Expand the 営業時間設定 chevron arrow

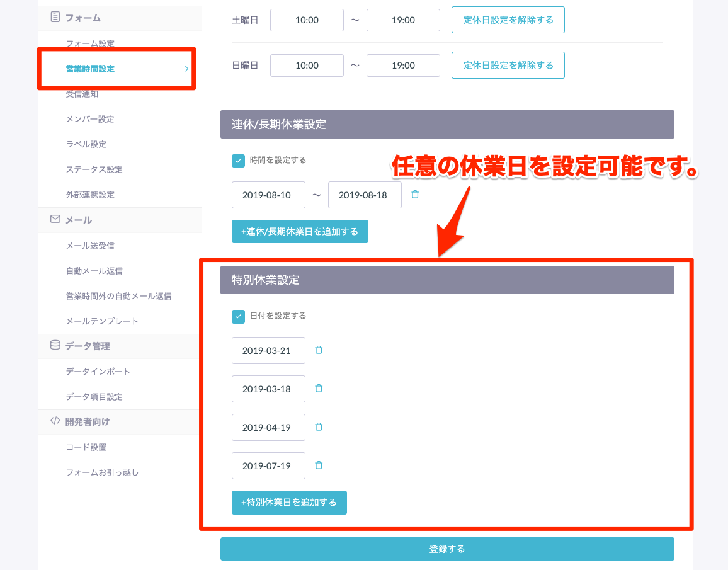tap(186, 69)
